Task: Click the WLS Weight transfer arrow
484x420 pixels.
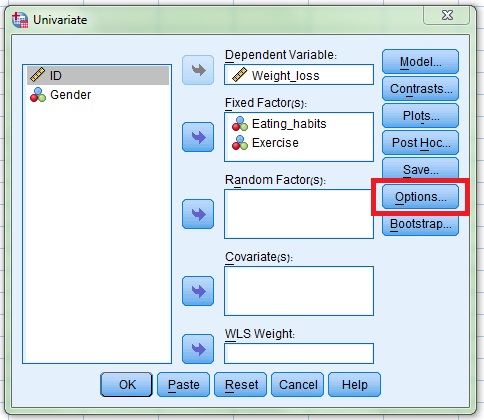Action: coord(198,349)
